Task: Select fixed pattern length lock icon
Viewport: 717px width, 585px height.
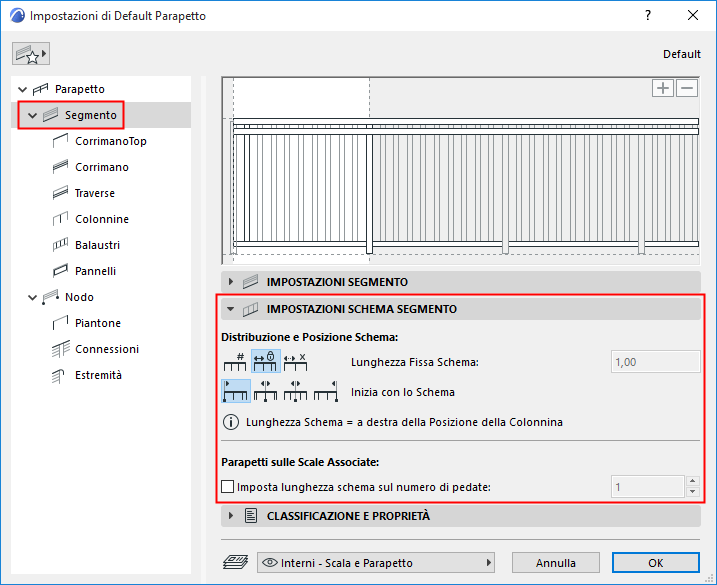Action: click(x=265, y=362)
